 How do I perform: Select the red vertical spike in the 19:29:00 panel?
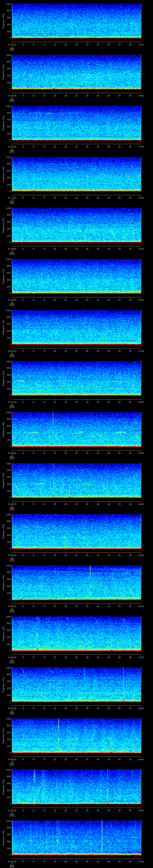[108, 787]
